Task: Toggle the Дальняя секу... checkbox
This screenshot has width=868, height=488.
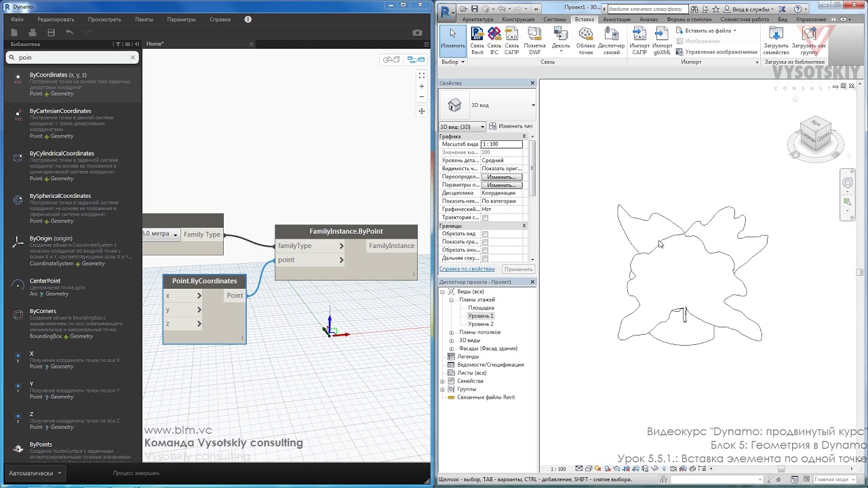Action: click(x=485, y=258)
